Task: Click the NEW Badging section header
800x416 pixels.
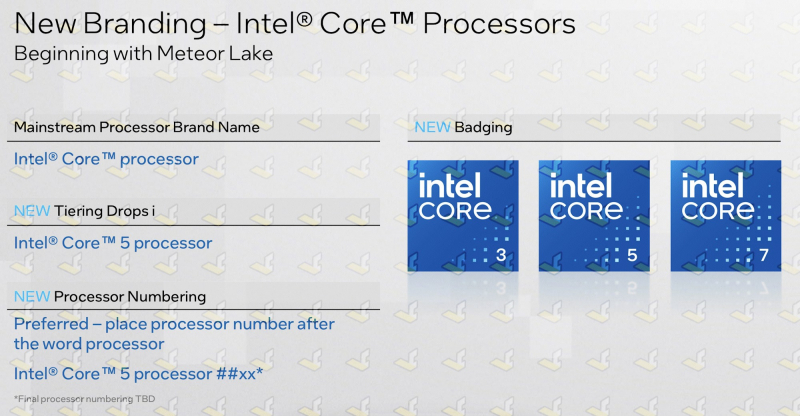Action: (x=463, y=127)
